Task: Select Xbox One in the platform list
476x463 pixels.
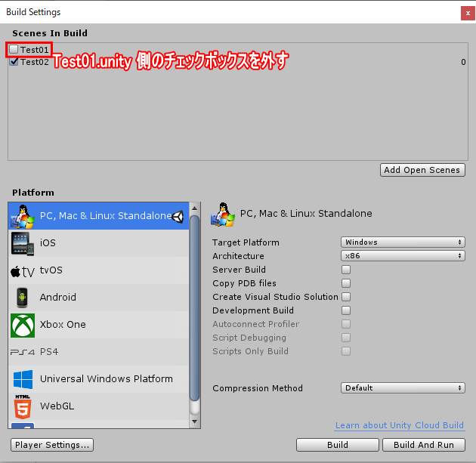Action: click(99, 325)
